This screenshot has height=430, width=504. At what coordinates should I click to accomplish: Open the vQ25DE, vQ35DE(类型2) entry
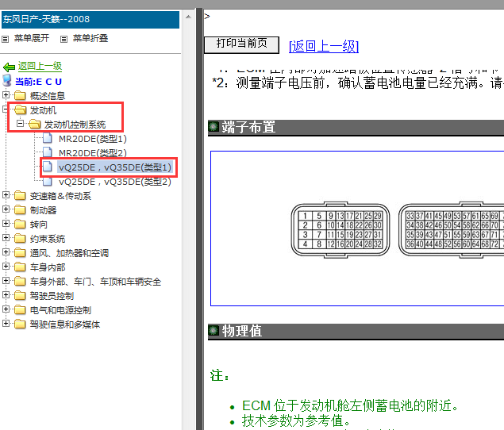(x=115, y=182)
